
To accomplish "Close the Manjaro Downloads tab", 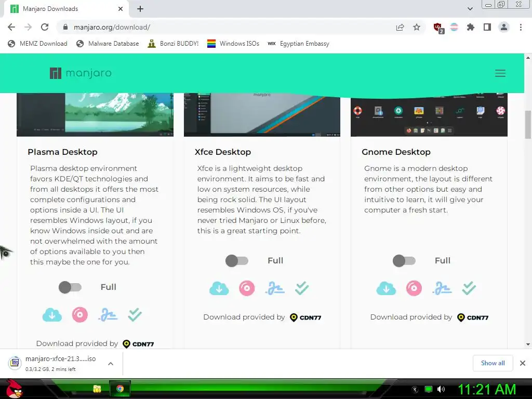I will click(121, 9).
